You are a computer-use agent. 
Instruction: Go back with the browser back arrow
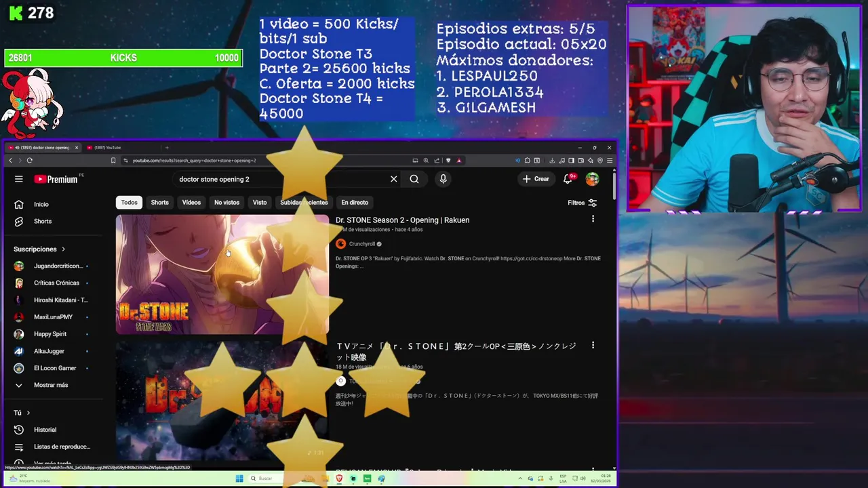[x=10, y=160]
